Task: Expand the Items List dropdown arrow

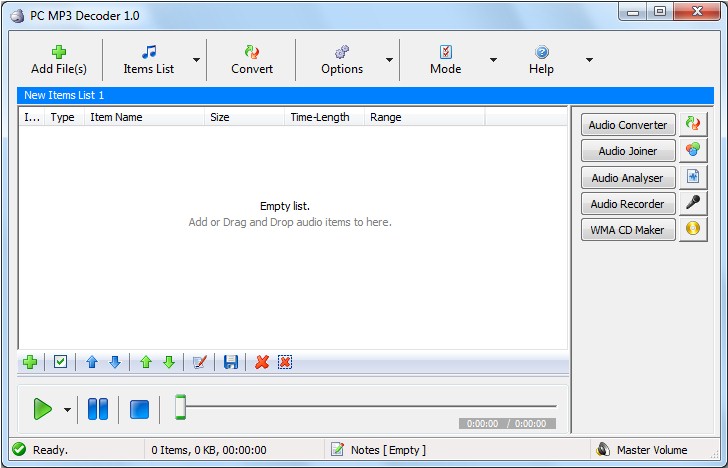Action: coord(196,60)
